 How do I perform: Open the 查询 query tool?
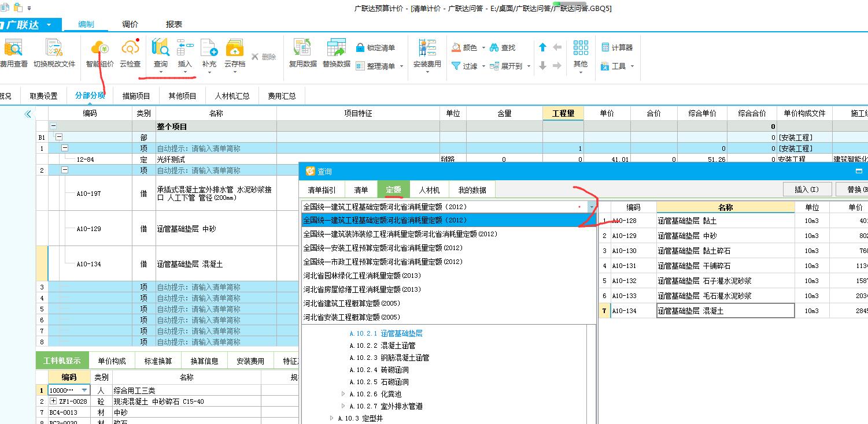tap(161, 55)
